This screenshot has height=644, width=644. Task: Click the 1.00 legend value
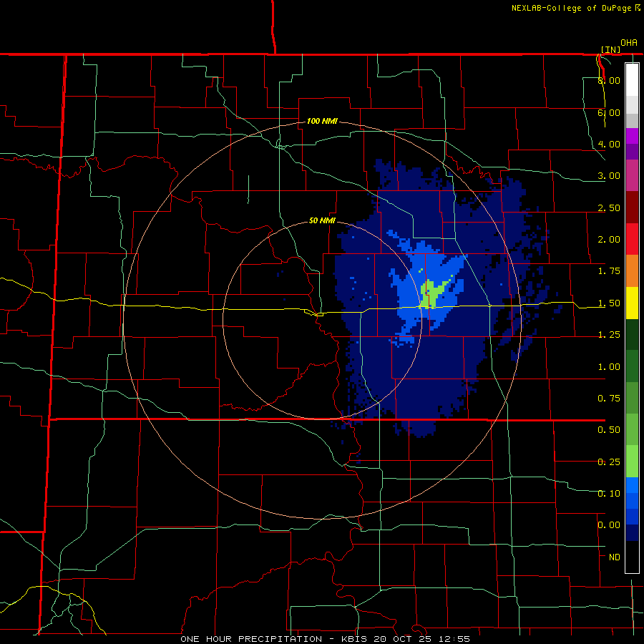(x=609, y=367)
